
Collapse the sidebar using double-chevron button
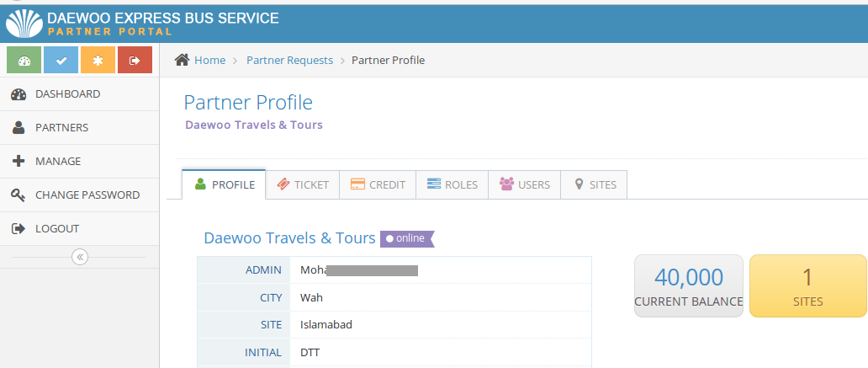pos(80,257)
